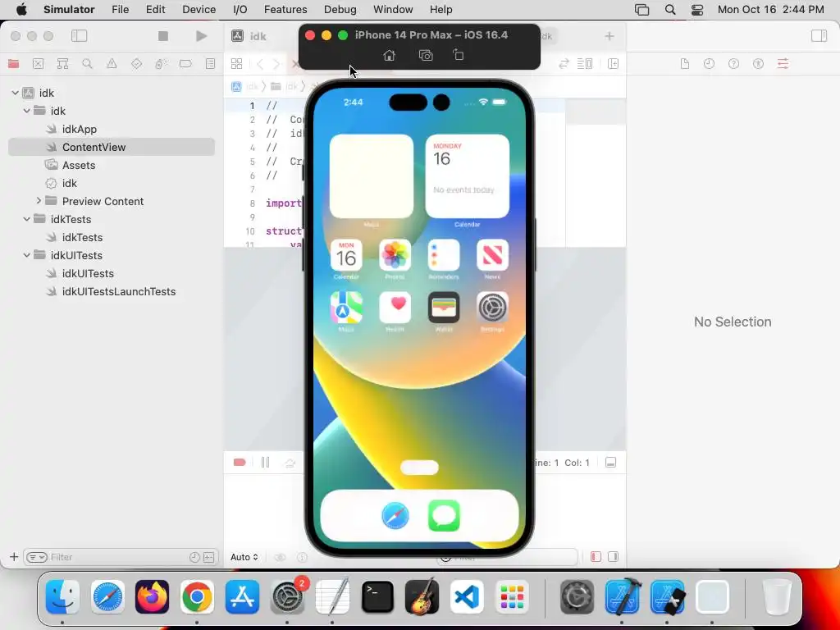Open the Breakpoint navigator
The height and width of the screenshot is (630, 840).
(185, 64)
